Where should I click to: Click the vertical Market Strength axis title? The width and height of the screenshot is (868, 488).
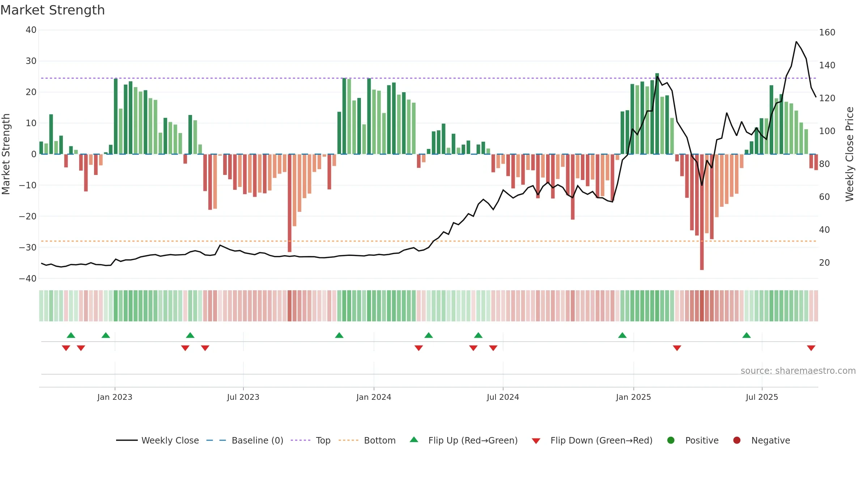pos(6,154)
